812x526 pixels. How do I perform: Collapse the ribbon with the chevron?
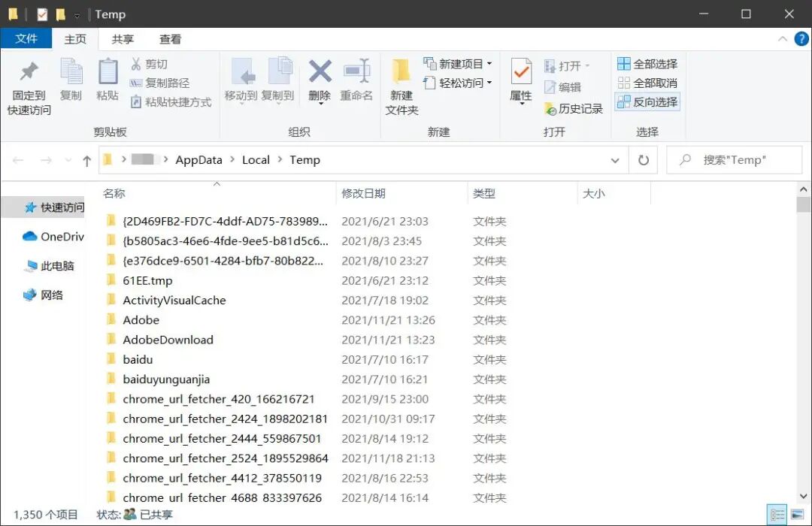point(783,39)
